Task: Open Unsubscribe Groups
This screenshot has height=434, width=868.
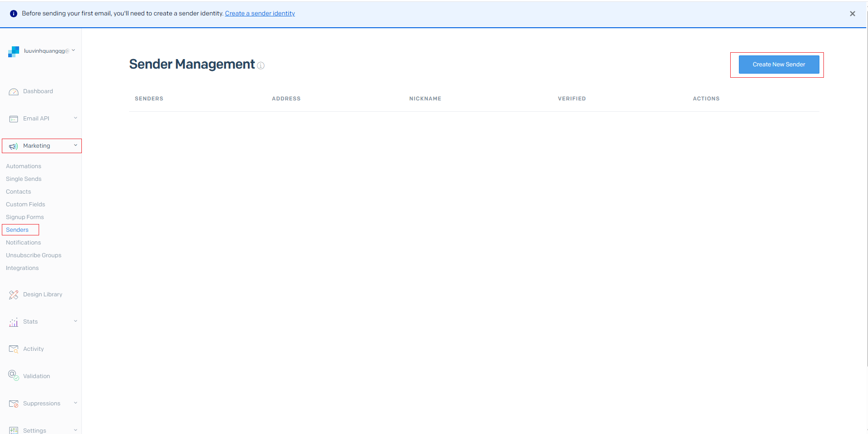Action: tap(34, 255)
